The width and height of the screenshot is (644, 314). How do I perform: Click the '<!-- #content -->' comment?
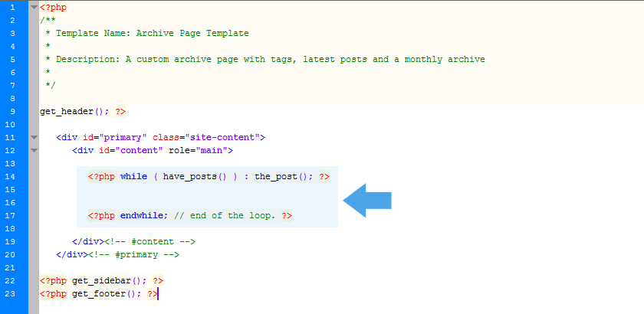coord(150,242)
